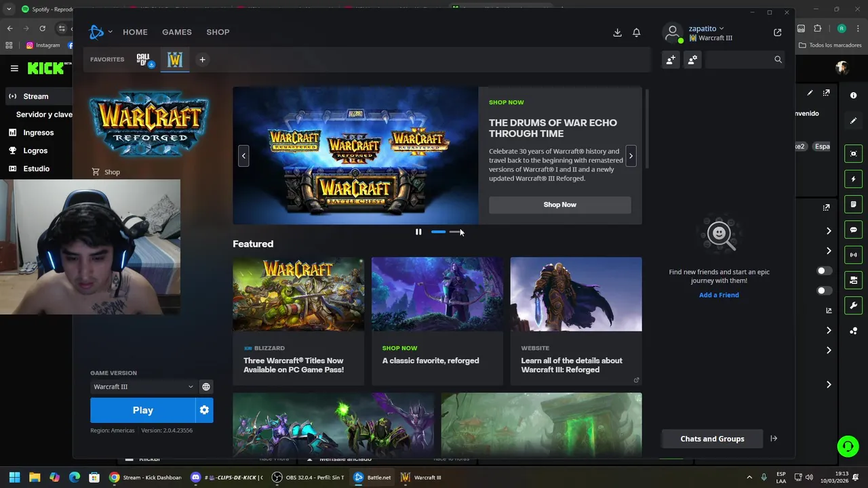Expand the lowest chevron in the Kick panel

829,384
